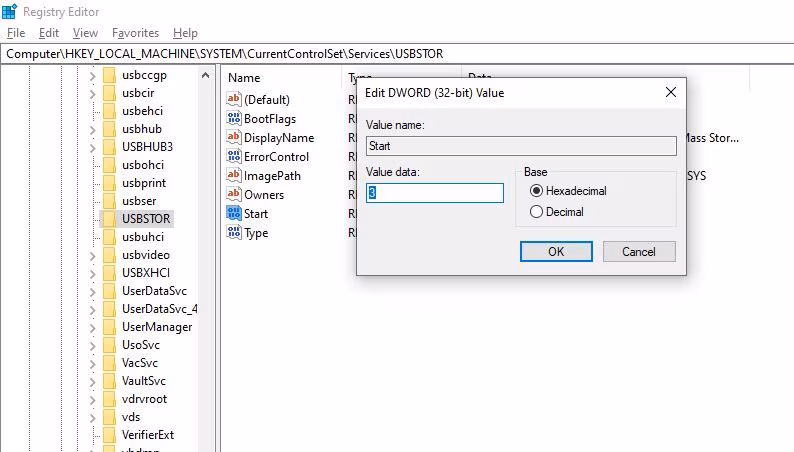Click the (Default) string value icon
Screen dimensions: 794x452
235,100
